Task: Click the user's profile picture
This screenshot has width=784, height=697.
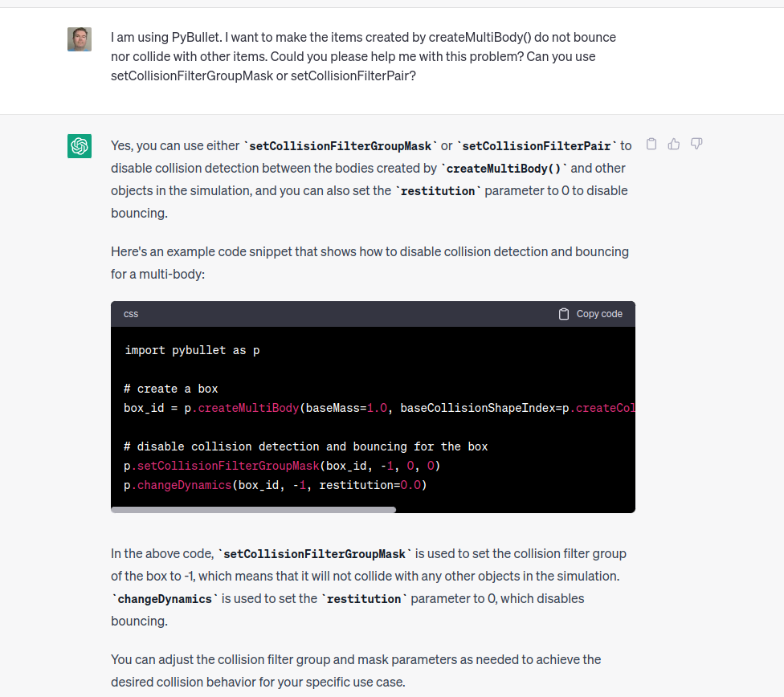Action: coord(80,39)
